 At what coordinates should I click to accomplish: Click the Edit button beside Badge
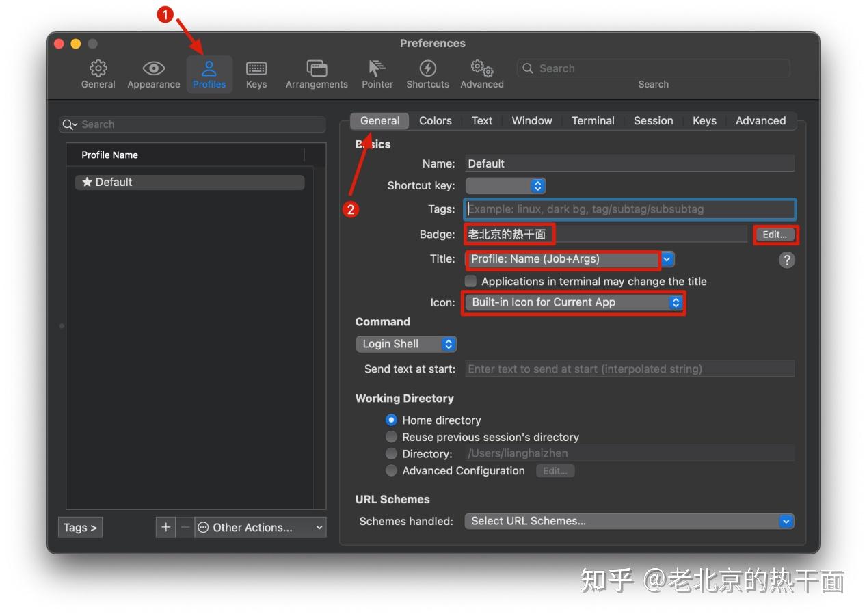pyautogui.click(x=775, y=235)
